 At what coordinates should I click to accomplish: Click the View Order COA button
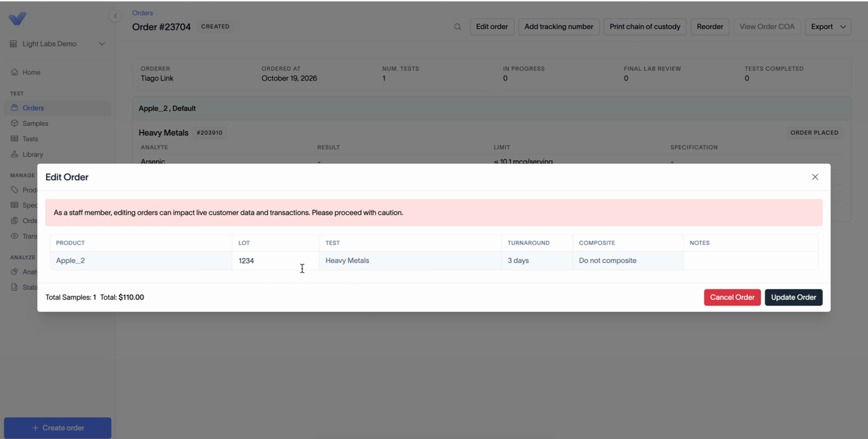767,27
